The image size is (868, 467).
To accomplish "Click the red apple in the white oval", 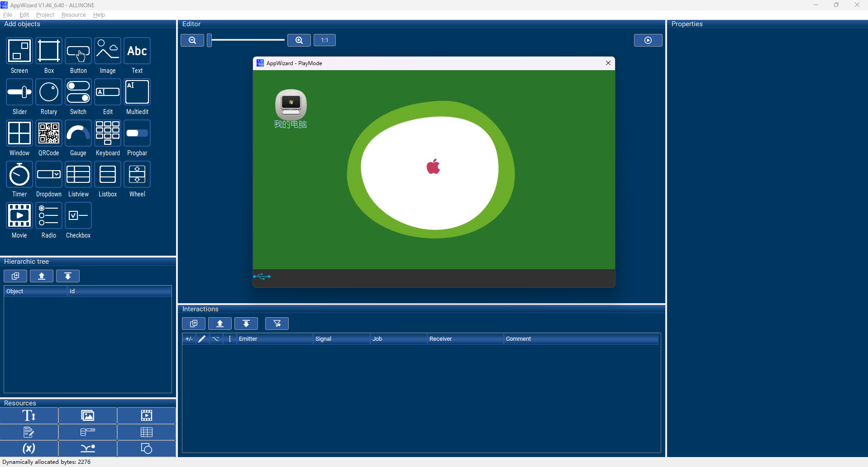I will tap(434, 167).
